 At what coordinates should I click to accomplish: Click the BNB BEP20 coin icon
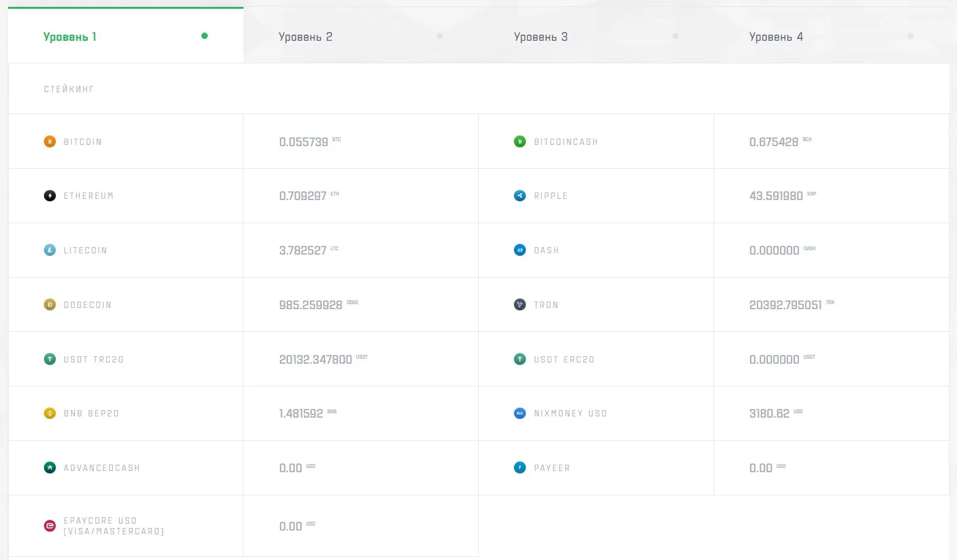point(50,413)
